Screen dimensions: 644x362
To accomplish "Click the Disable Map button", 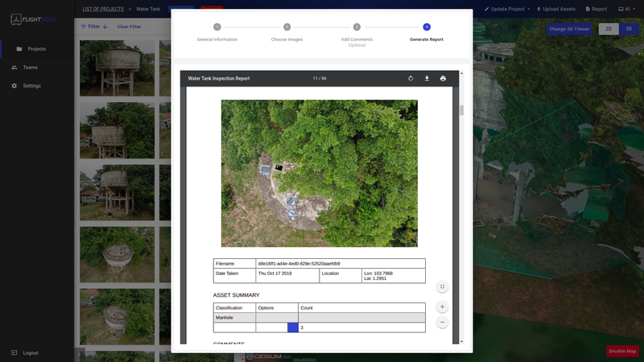I will coord(622,351).
